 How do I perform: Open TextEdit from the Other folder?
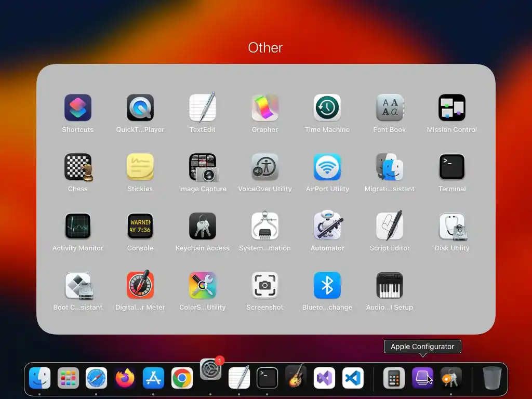[203, 108]
